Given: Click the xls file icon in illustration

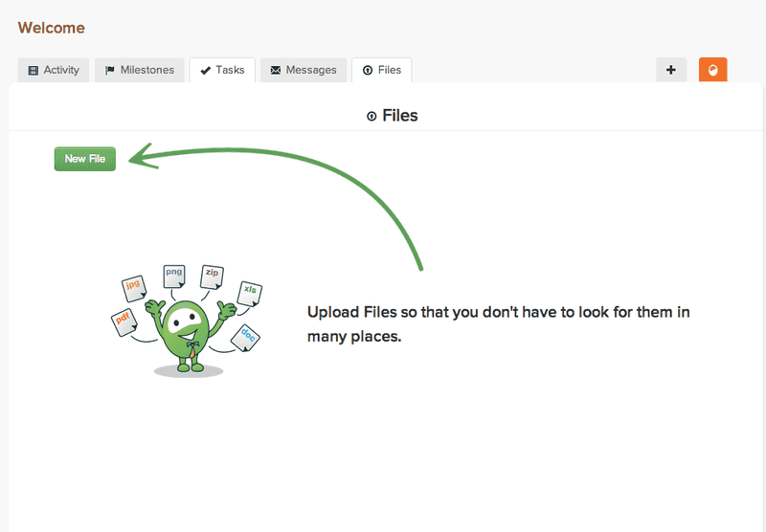Looking at the screenshot, I should click(250, 294).
